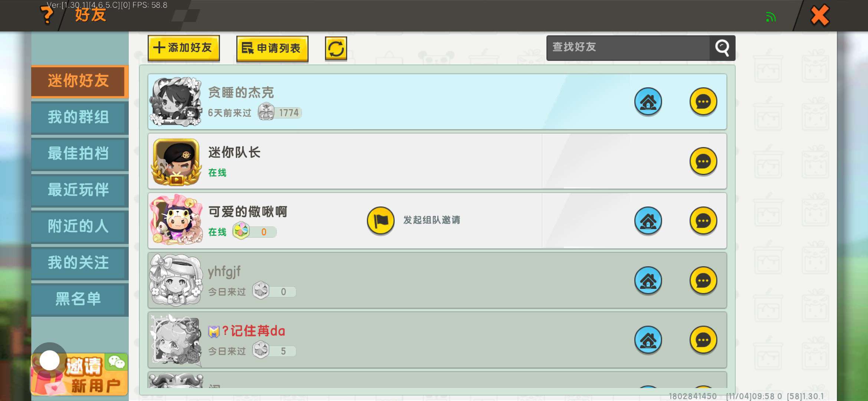868x401 pixels.
Task: Open the 申请列表 request list
Action: (272, 49)
